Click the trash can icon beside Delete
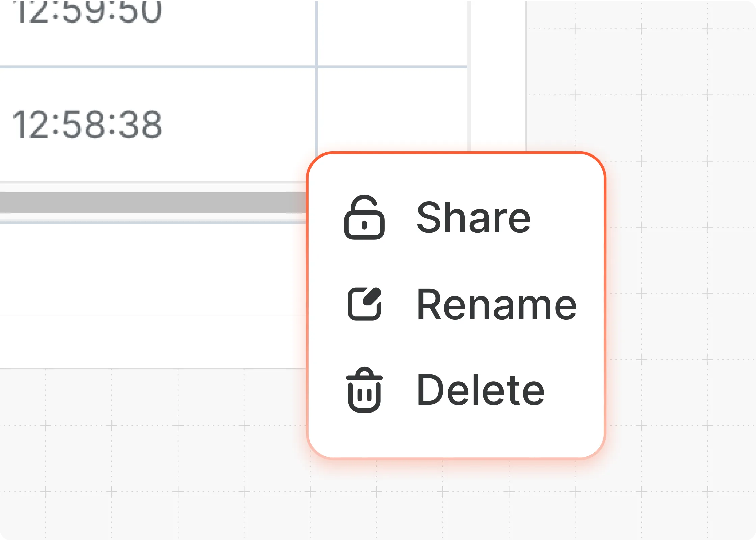The height and width of the screenshot is (540, 756). click(364, 391)
